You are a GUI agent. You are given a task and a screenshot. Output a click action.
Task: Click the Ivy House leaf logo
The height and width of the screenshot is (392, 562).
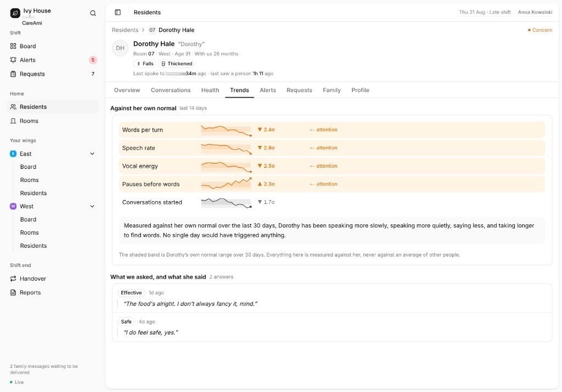point(15,13)
